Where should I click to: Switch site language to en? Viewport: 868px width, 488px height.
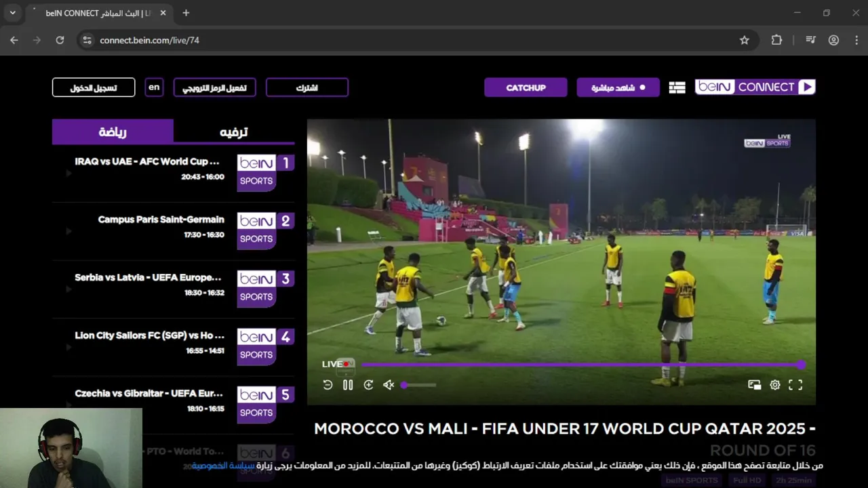(x=154, y=87)
